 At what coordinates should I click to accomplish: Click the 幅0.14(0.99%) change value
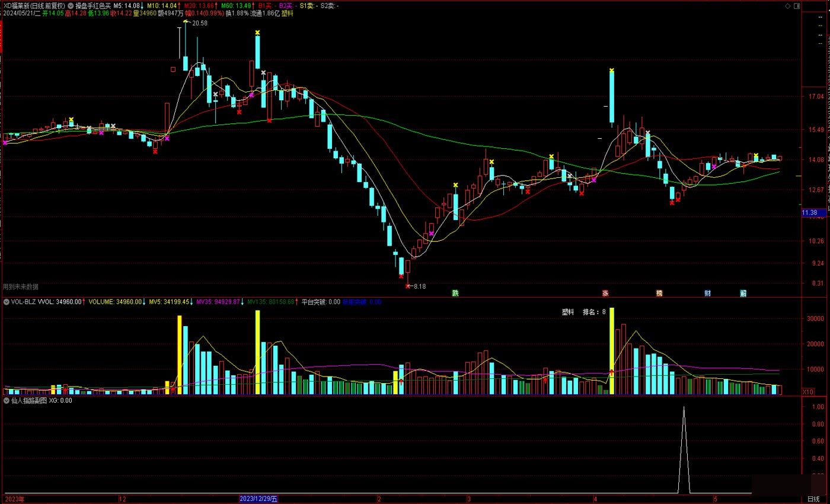(x=205, y=13)
